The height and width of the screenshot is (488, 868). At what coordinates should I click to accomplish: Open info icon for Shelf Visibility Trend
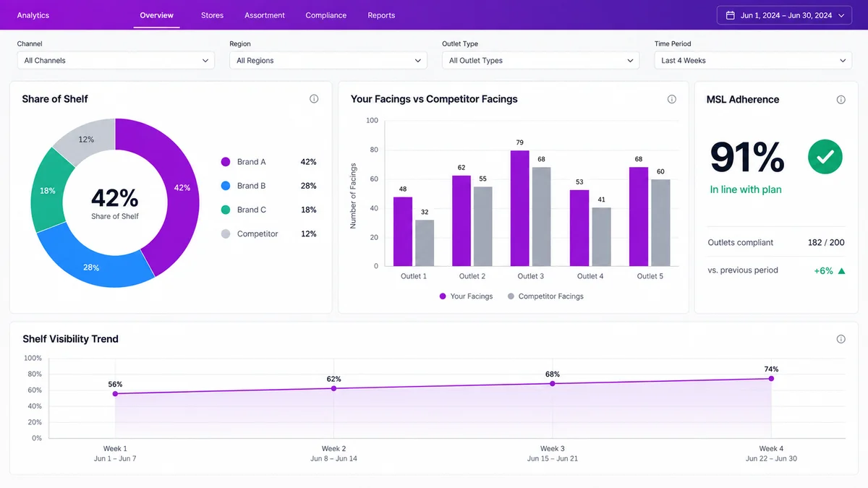(x=841, y=339)
